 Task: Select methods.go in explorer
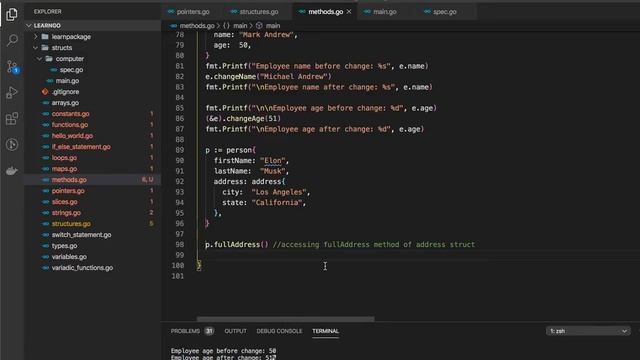point(69,180)
